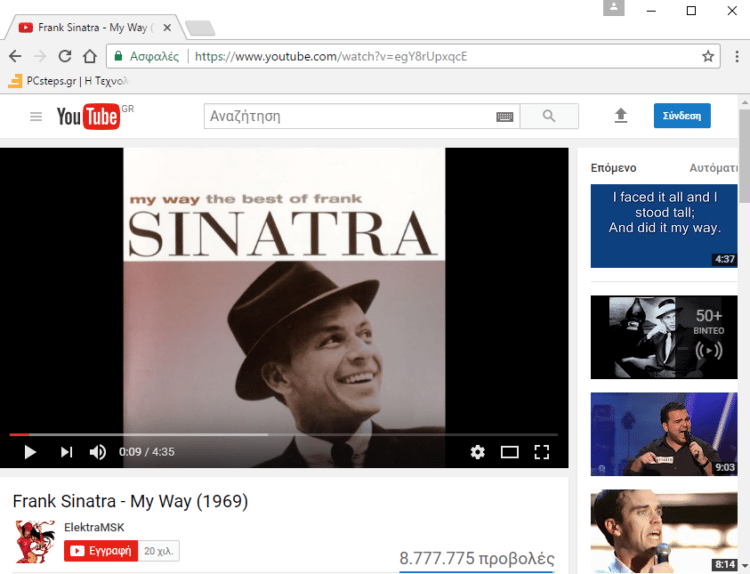Click the 8.777.775 προβολές view count
750x574 pixels.
tap(477, 558)
